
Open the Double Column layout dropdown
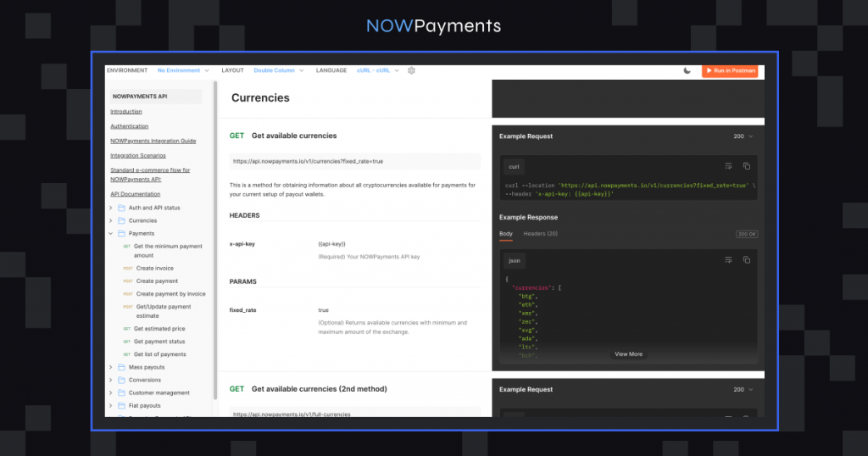click(x=279, y=70)
